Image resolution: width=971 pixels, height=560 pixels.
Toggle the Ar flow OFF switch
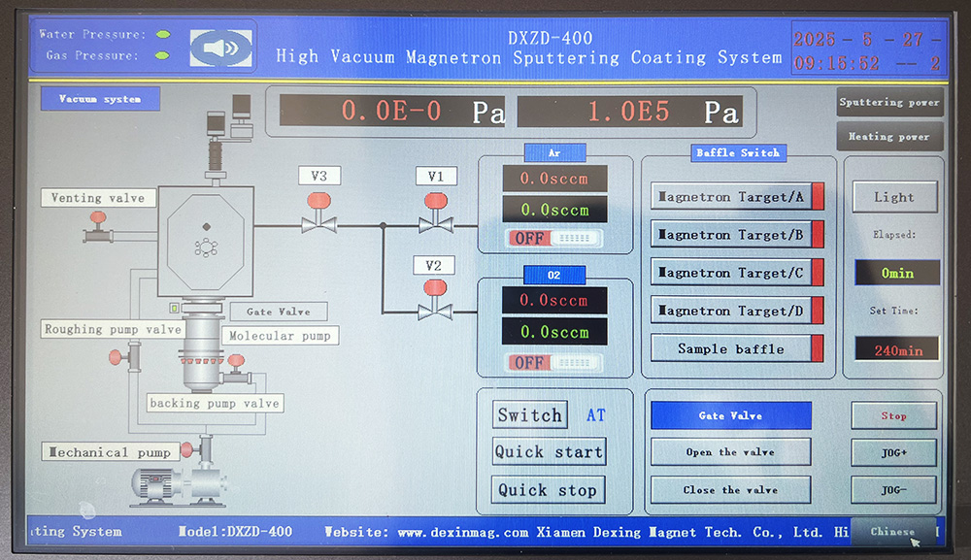pyautogui.click(x=554, y=238)
